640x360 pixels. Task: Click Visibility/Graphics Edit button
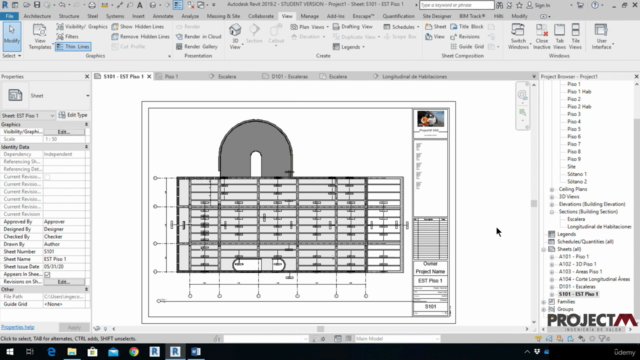tap(64, 132)
